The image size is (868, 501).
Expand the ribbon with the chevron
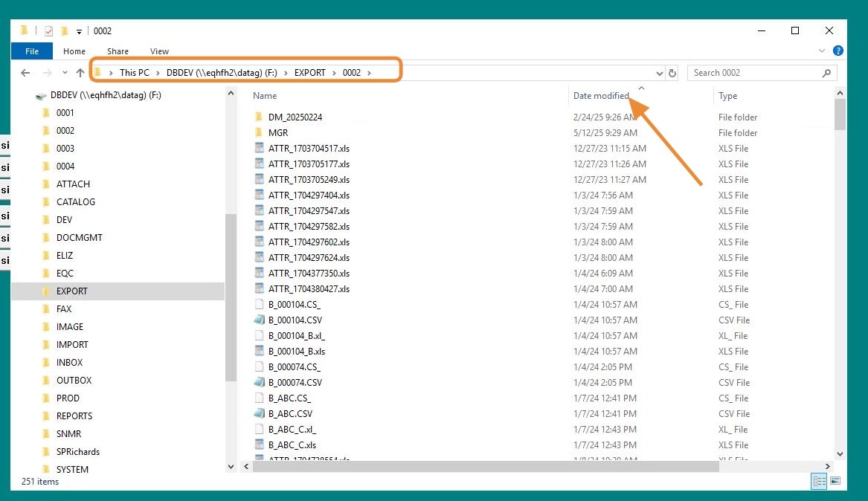click(x=821, y=51)
